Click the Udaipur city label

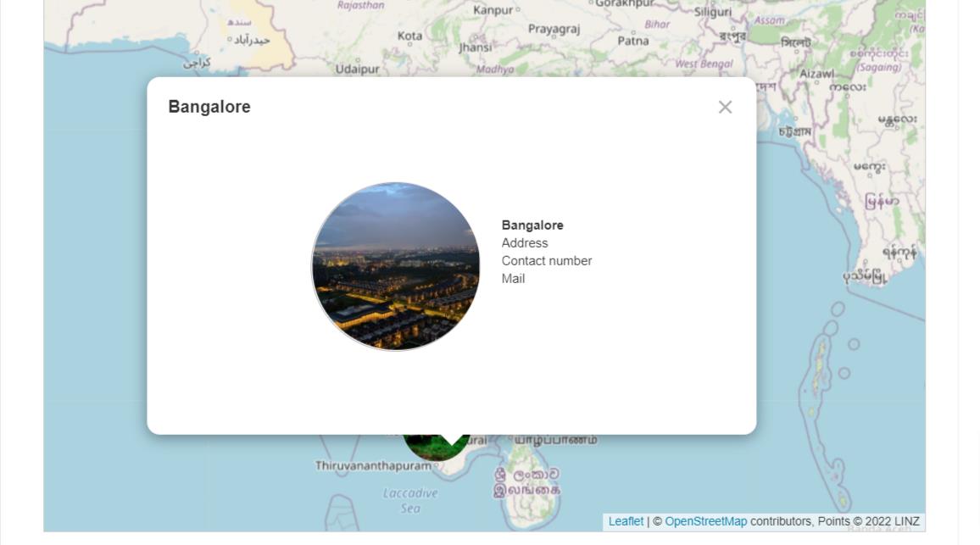pos(357,69)
